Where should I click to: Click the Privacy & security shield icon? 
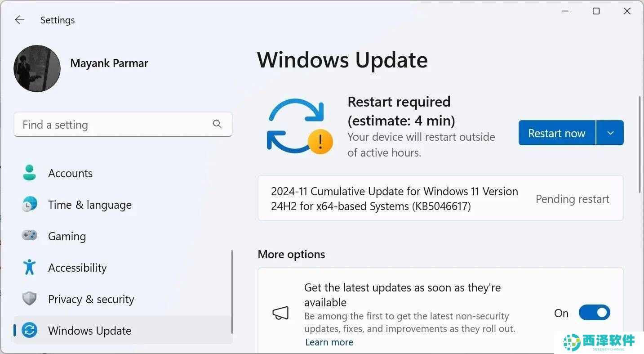tap(29, 299)
